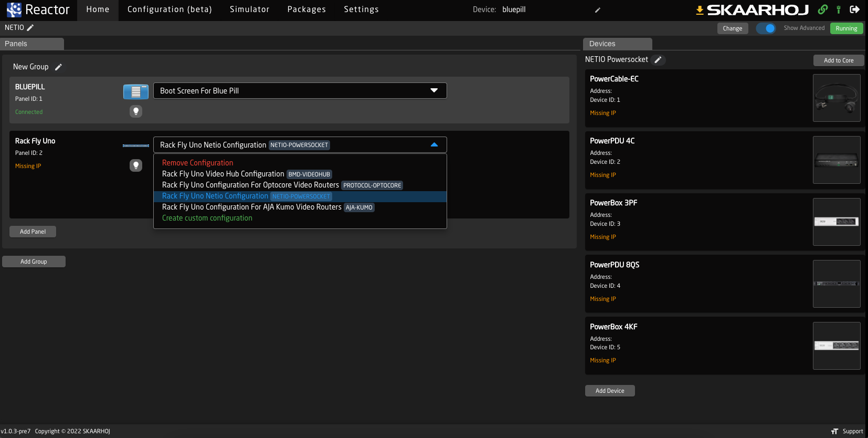Screen dimensions: 868x438
Task: Click the green accessibility figure icon
Action: point(839,9)
